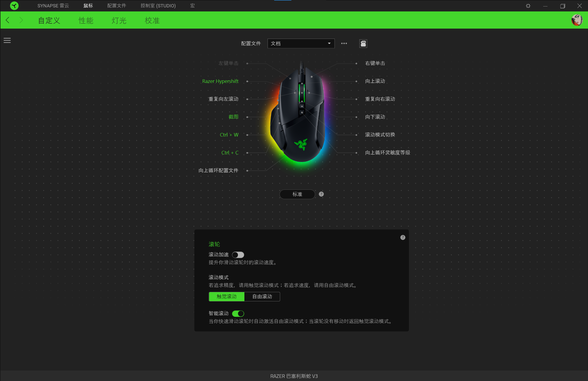Open the 控制室 (STUDIO) tab
This screenshot has height=381, width=588.
point(158,5)
